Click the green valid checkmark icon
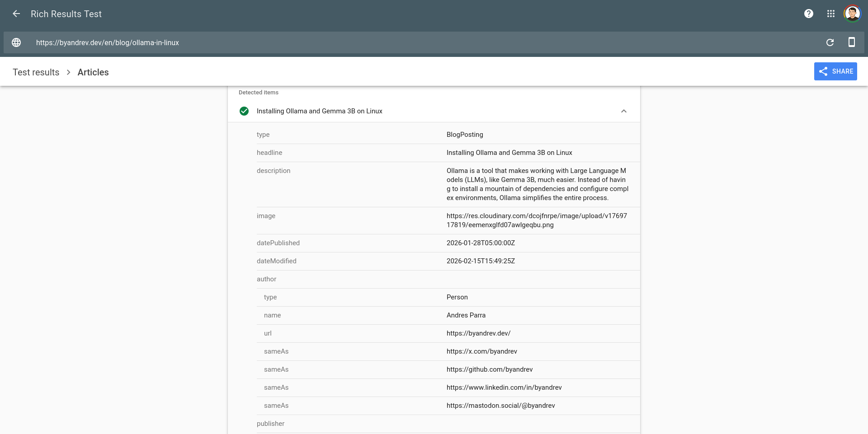 [244, 111]
